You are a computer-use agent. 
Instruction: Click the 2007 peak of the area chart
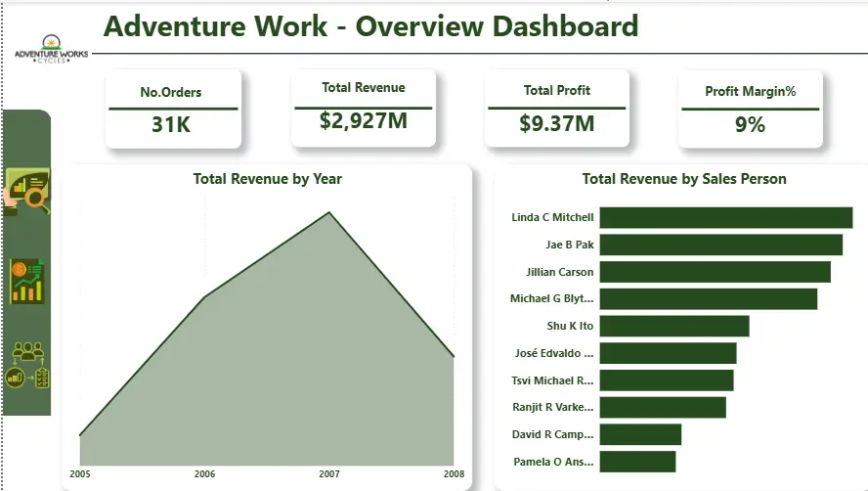click(x=329, y=212)
